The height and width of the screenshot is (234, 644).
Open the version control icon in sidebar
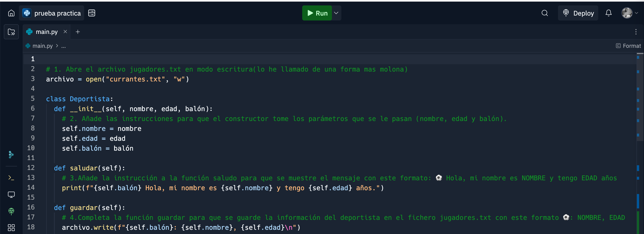11,155
